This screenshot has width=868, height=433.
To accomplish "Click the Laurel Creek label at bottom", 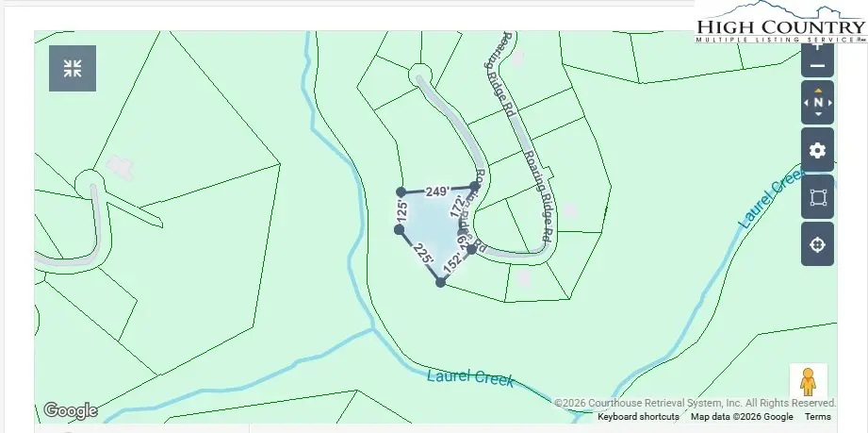I will pos(470,378).
